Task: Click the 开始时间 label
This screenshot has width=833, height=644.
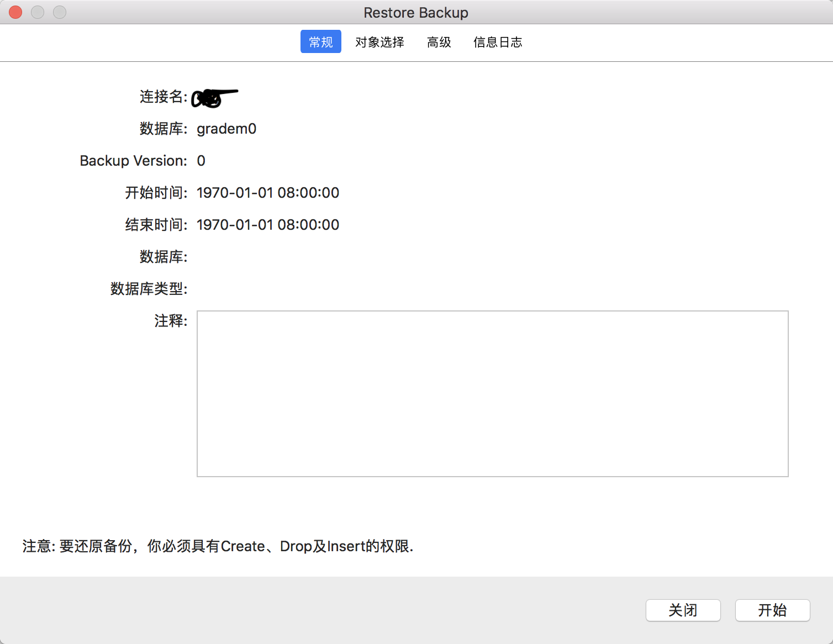Action: [x=156, y=193]
